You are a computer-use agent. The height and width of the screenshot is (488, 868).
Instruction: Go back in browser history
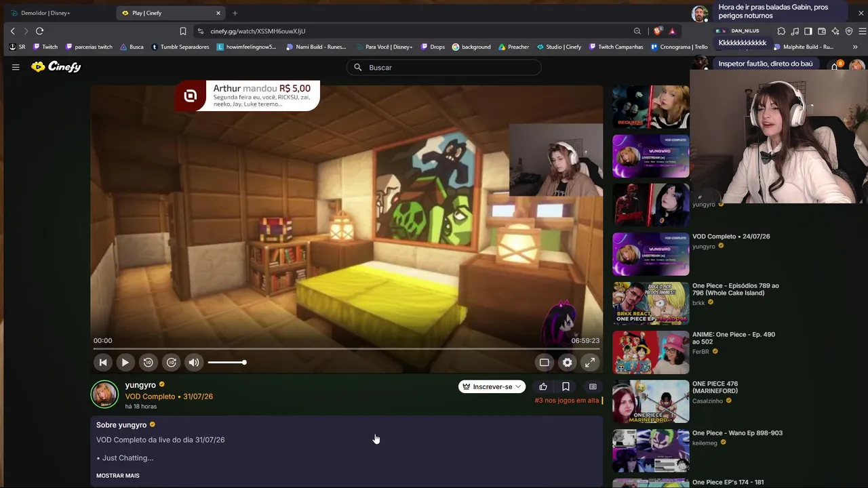(12, 31)
